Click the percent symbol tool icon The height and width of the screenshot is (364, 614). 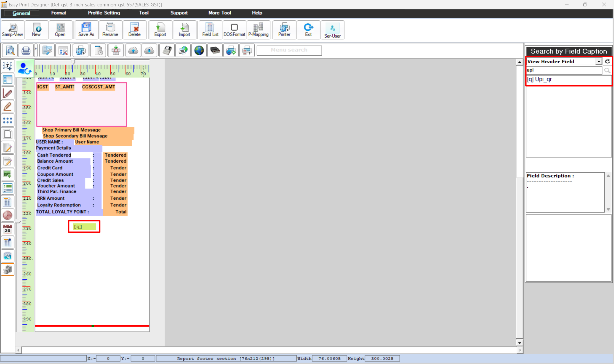7,256
